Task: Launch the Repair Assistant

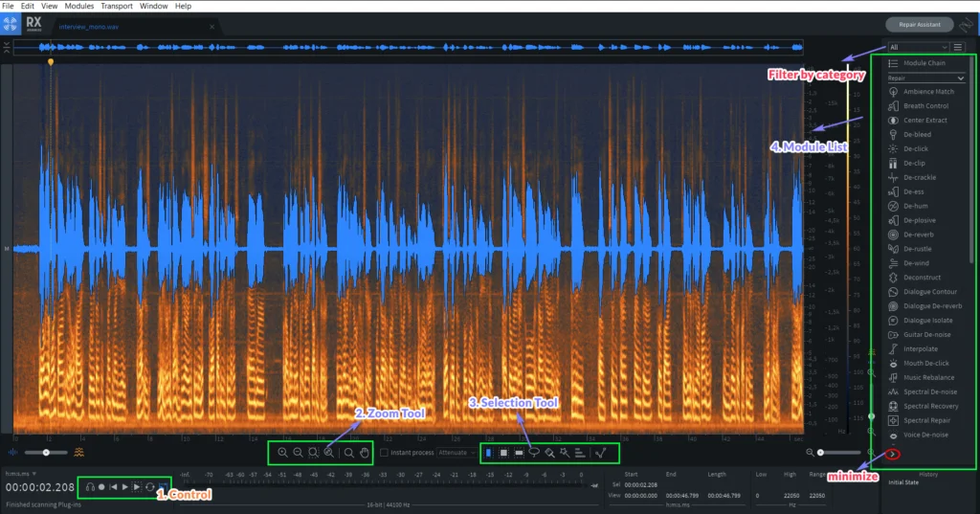Action: tap(920, 24)
